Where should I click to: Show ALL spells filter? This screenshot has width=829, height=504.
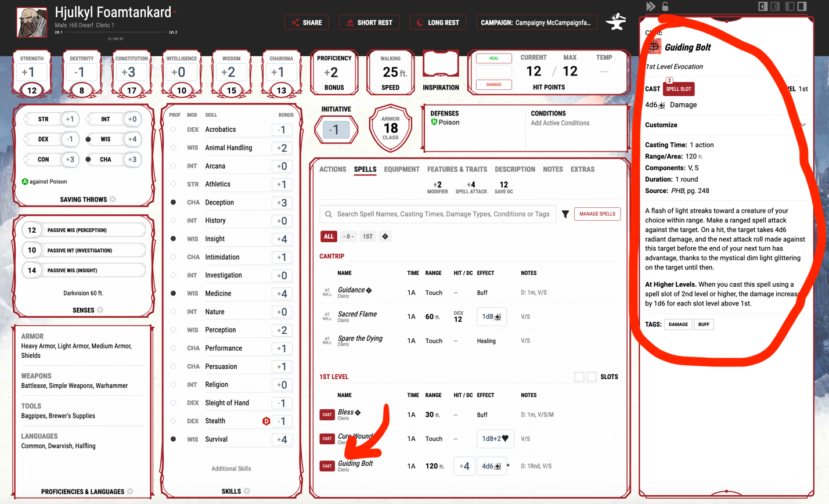click(x=329, y=236)
